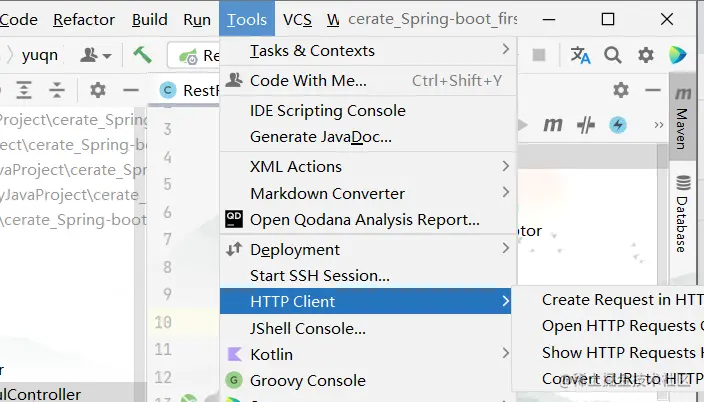Viewport: 704px width, 402px height.
Task: Click Maven Execute Goal 'm' icon
Action: tap(552, 125)
